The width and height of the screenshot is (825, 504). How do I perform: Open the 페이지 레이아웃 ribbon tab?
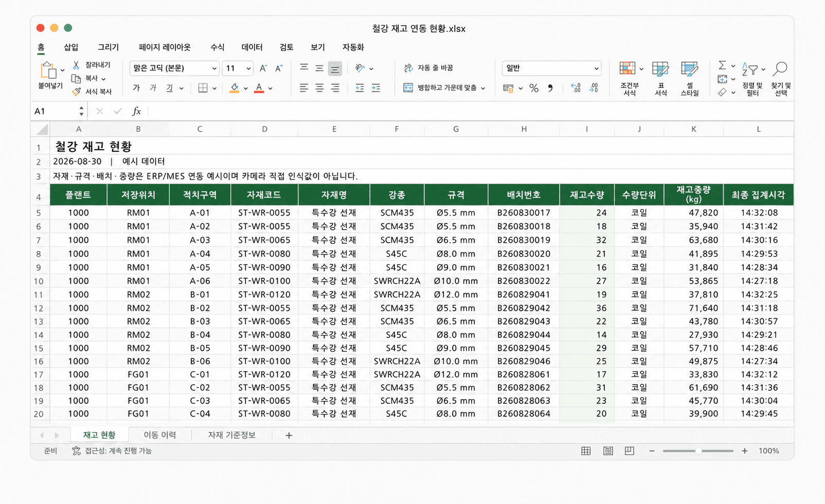point(165,47)
